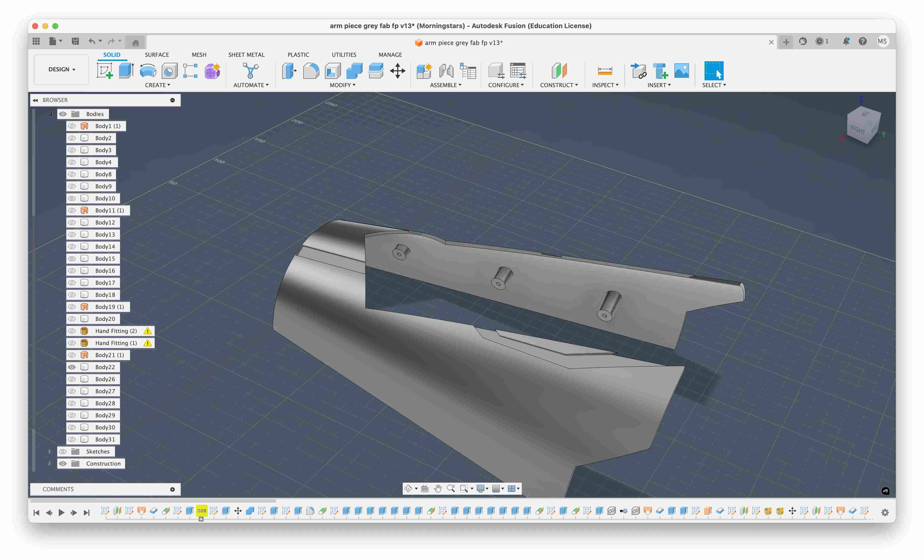Choose the Fillet tool

311,71
